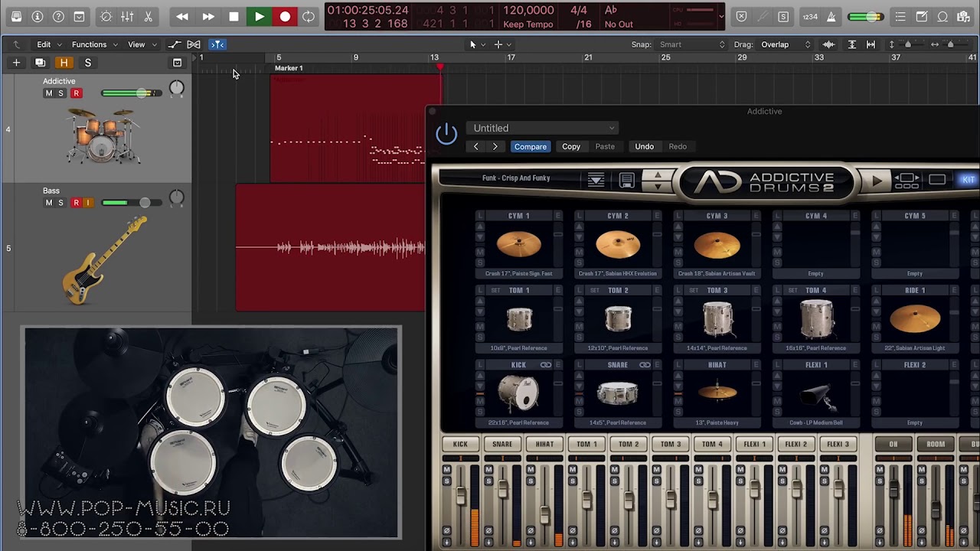Open the plugin preset Untitled dropdown
Screen dimensions: 980x551
click(542, 128)
